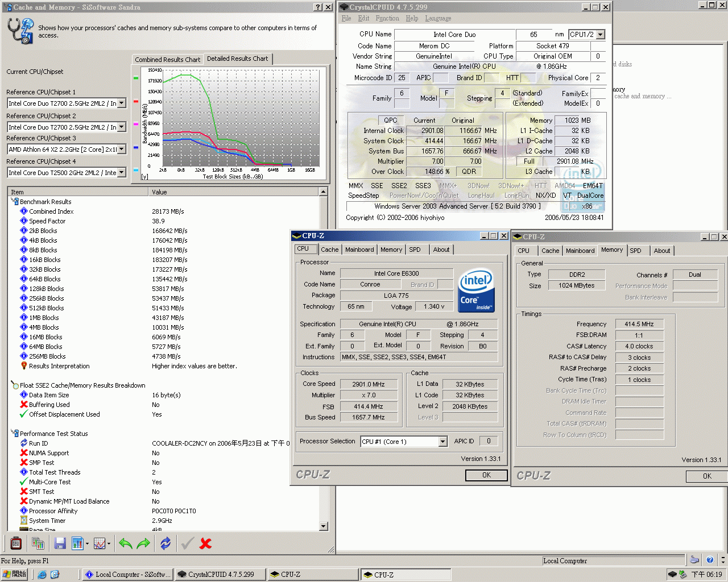Switch to Local Computer - SiSoftware taskbar button
728x582 pixels.
point(128,575)
